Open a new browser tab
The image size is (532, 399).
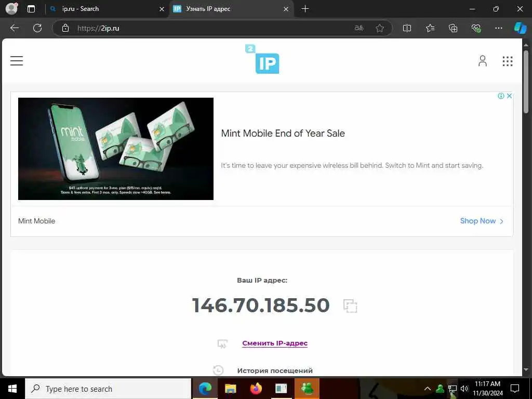(305, 9)
